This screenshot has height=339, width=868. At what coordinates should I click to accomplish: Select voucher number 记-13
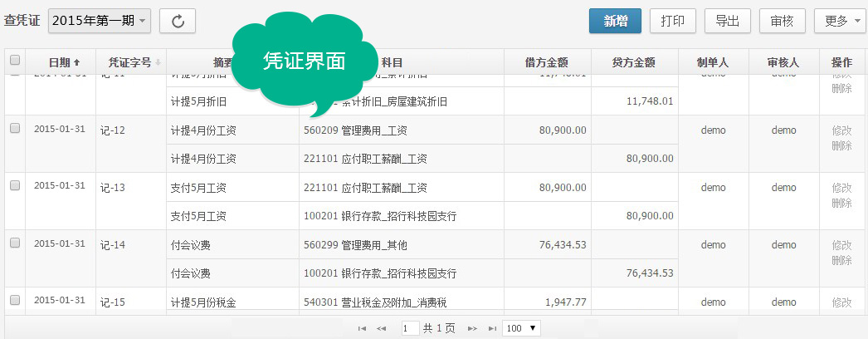(113, 188)
